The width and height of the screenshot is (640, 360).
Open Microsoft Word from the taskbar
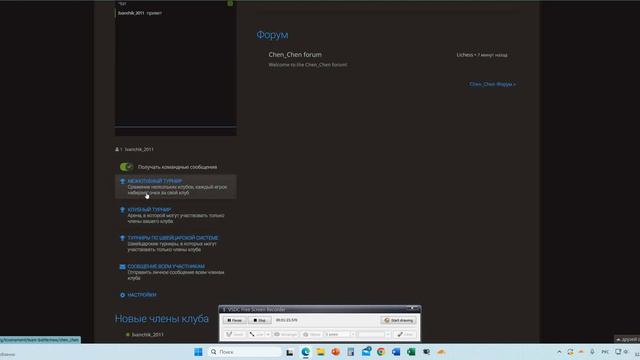click(396, 352)
